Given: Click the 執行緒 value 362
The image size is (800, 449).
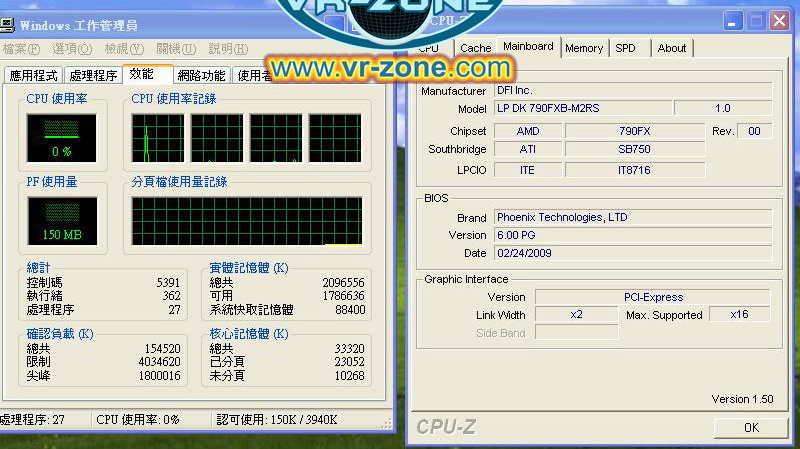Looking at the screenshot, I should pos(171,296).
